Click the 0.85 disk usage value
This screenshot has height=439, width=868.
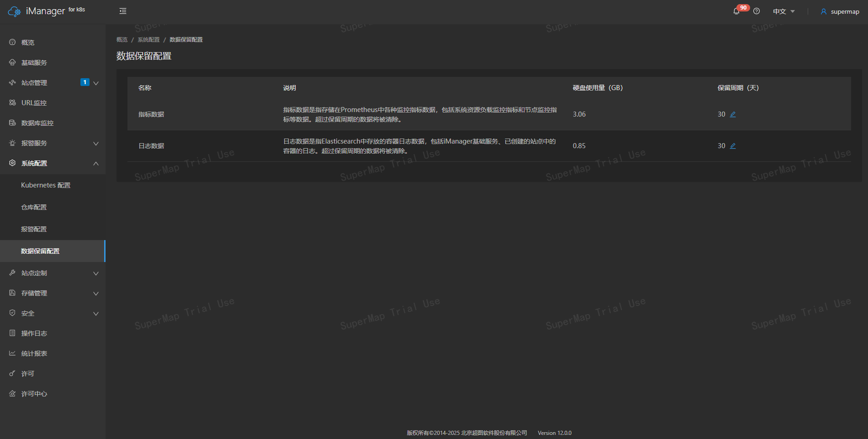(579, 146)
